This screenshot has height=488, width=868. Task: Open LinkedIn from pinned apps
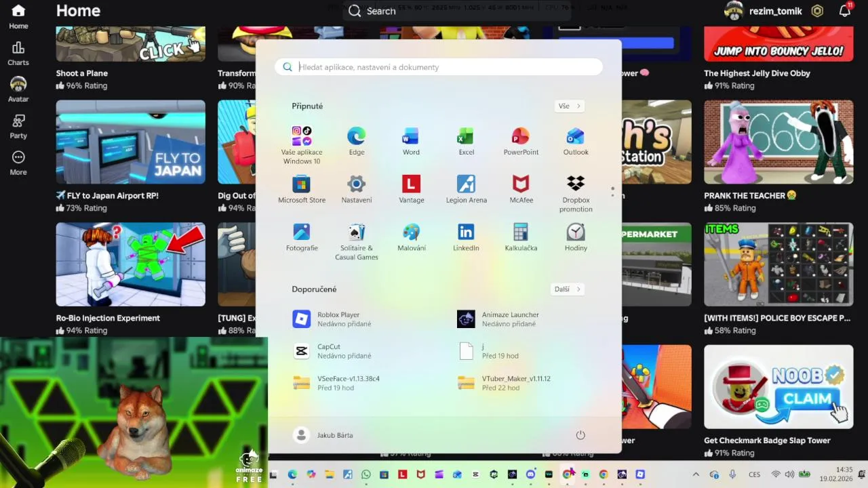coord(466,238)
